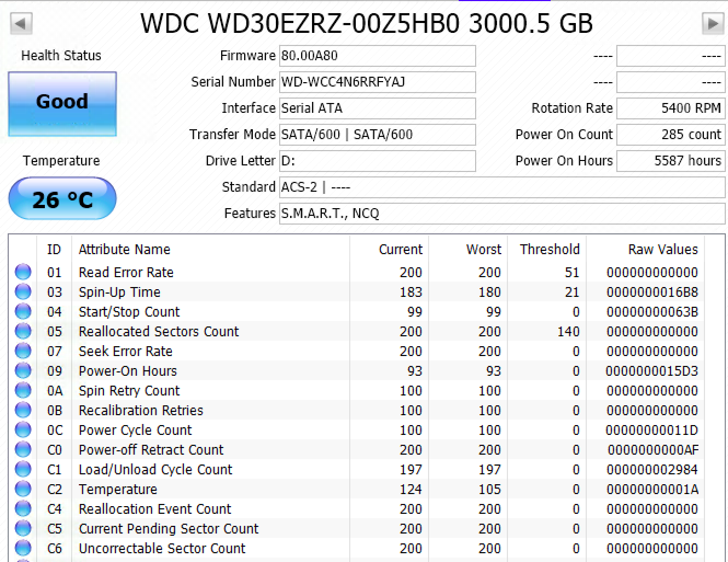Click the Reallocated Sectors Count status orb
The image size is (728, 562).
(23, 331)
